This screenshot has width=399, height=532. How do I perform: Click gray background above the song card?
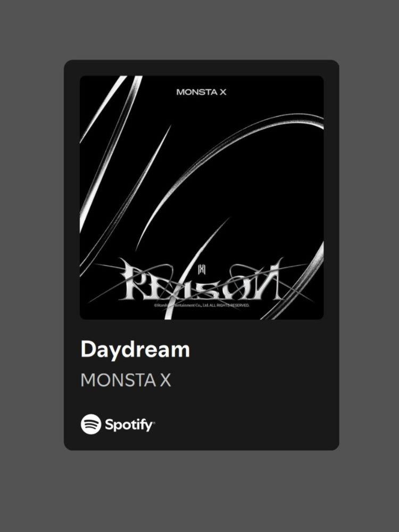[199, 30]
